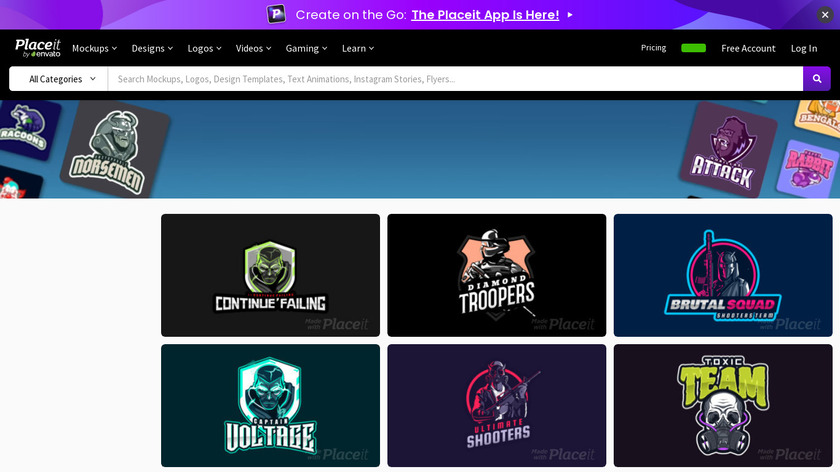Close the promo banner with X
This screenshot has width=840, height=472.
point(825,15)
